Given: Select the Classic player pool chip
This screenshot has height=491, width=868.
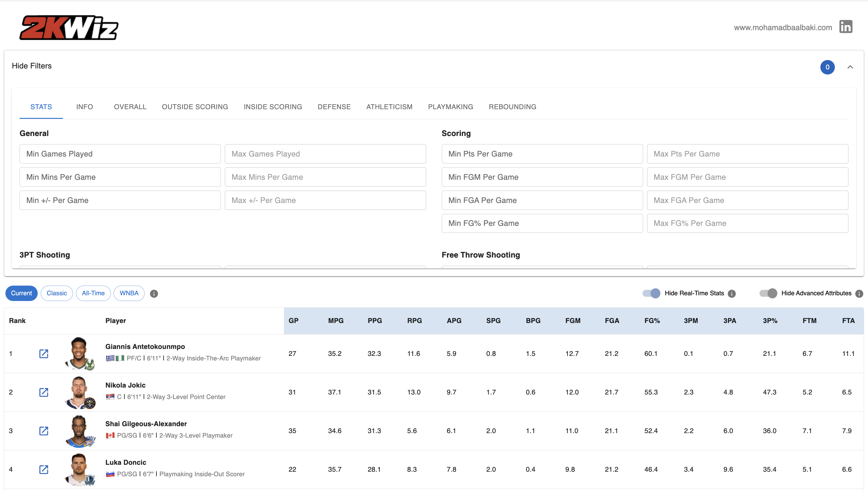Looking at the screenshot, I should coord(57,293).
